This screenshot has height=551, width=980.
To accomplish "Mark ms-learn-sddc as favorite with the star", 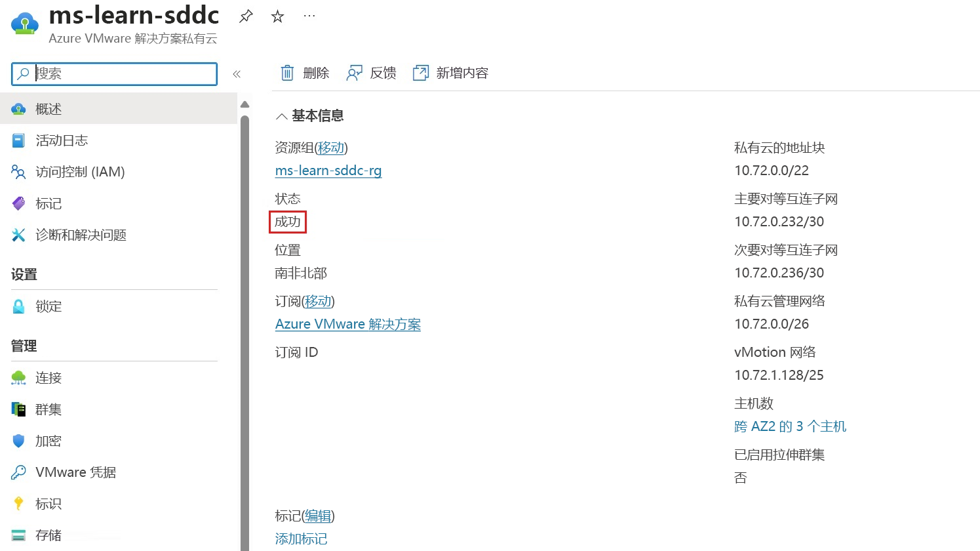I will (278, 16).
